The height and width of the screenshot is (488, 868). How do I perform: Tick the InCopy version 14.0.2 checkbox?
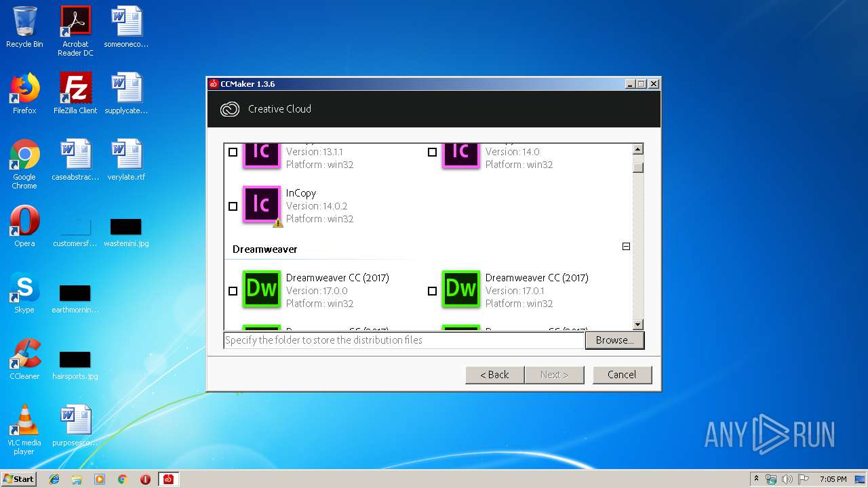[233, 206]
